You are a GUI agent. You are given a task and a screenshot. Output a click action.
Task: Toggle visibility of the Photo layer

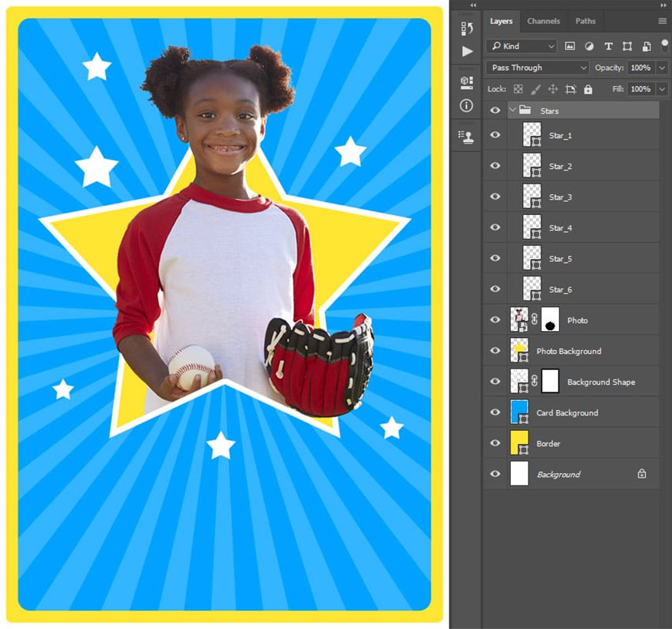(495, 319)
